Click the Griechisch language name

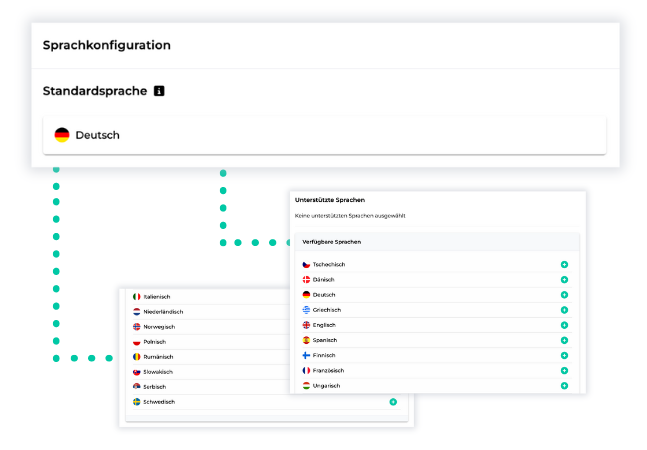point(327,310)
